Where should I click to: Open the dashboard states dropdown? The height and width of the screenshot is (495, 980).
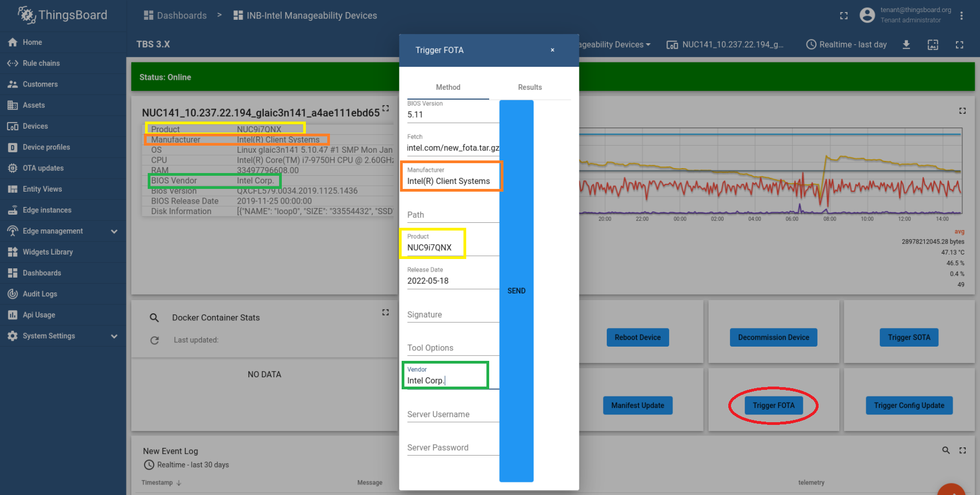pyautogui.click(x=615, y=45)
